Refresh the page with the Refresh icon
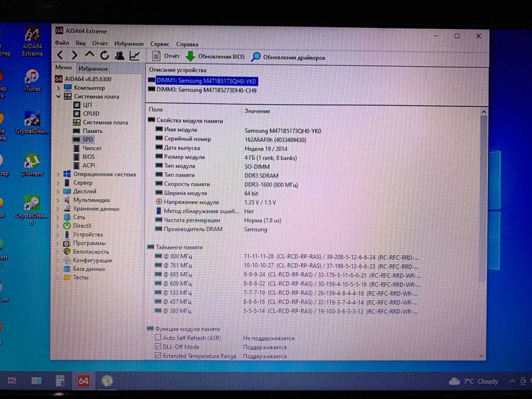The width and height of the screenshot is (532, 399). pyautogui.click(x=104, y=55)
